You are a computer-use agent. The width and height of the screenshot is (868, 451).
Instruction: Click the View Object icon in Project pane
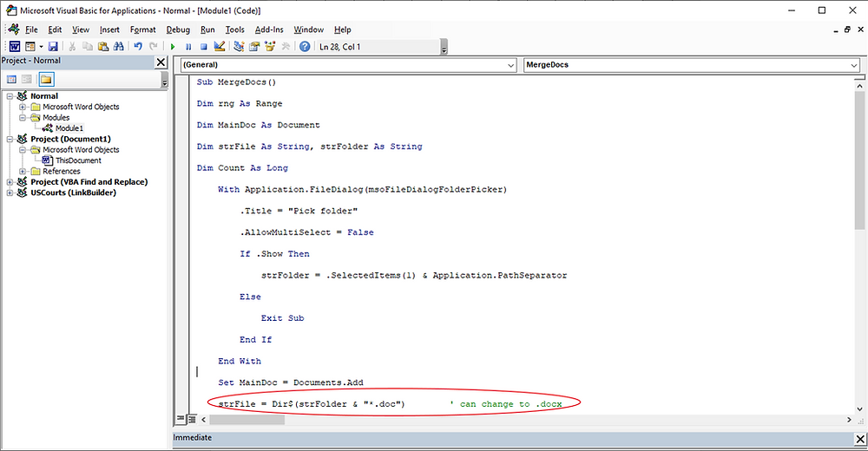point(27,79)
